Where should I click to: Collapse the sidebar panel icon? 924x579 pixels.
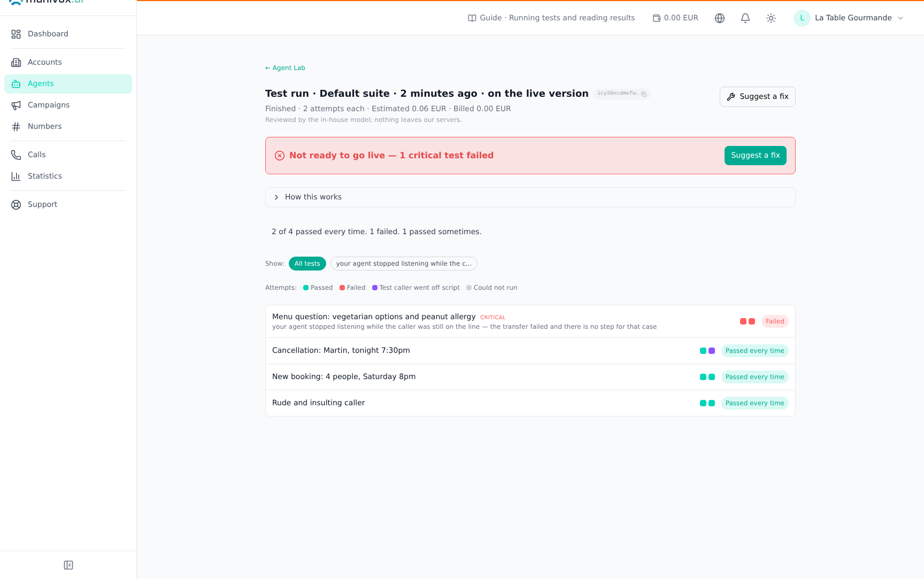point(68,565)
